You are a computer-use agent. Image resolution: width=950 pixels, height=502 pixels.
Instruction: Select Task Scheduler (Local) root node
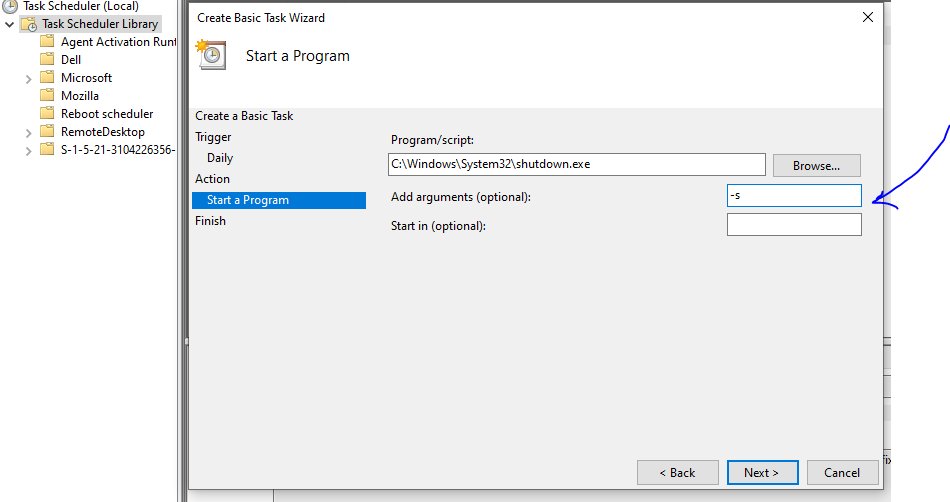(x=81, y=6)
